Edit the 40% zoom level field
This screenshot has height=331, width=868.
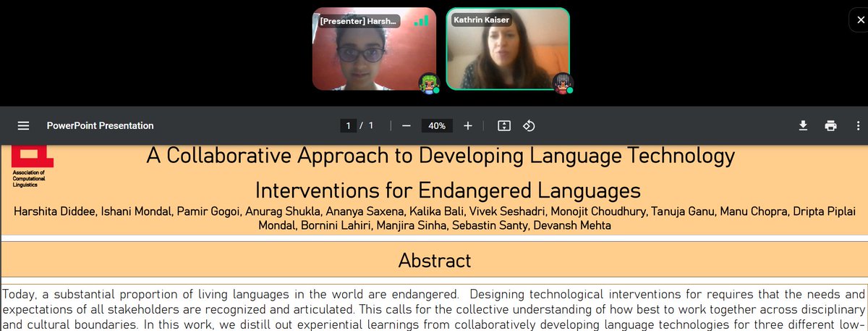point(437,125)
